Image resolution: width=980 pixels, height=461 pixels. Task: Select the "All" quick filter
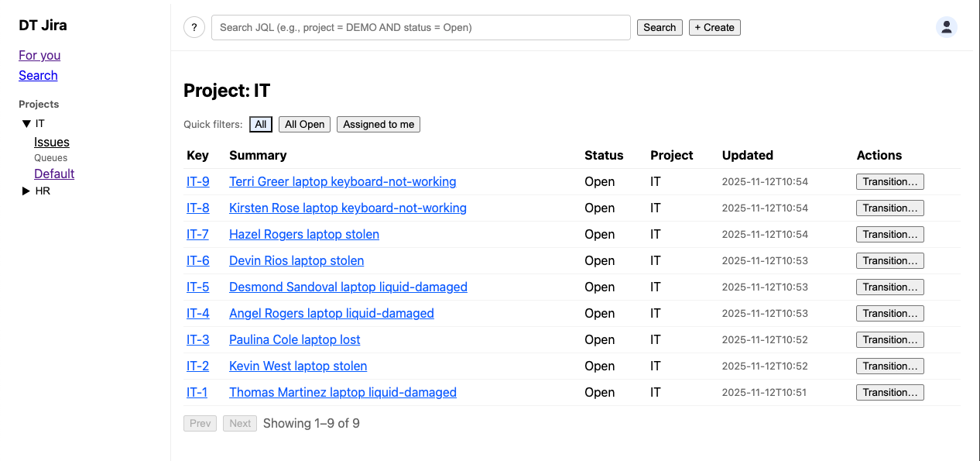point(260,124)
